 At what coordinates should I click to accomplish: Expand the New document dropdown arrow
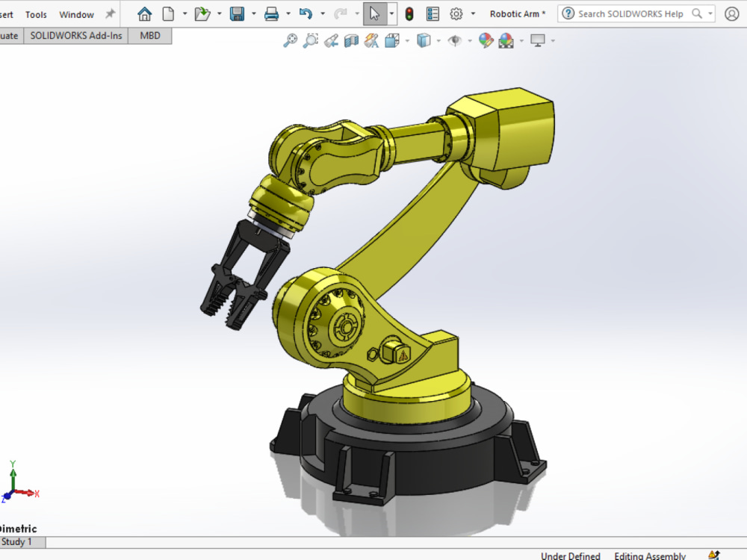pyautogui.click(x=185, y=13)
